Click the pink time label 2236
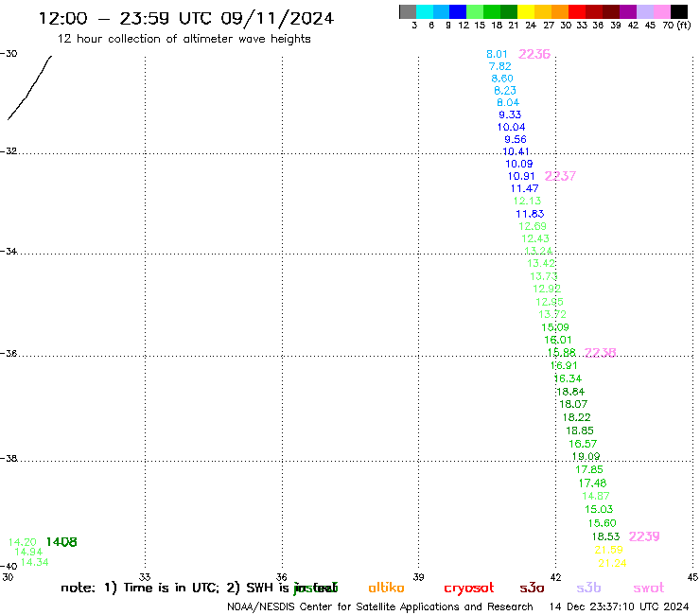Screen dimensions: 700x615 [534, 54]
